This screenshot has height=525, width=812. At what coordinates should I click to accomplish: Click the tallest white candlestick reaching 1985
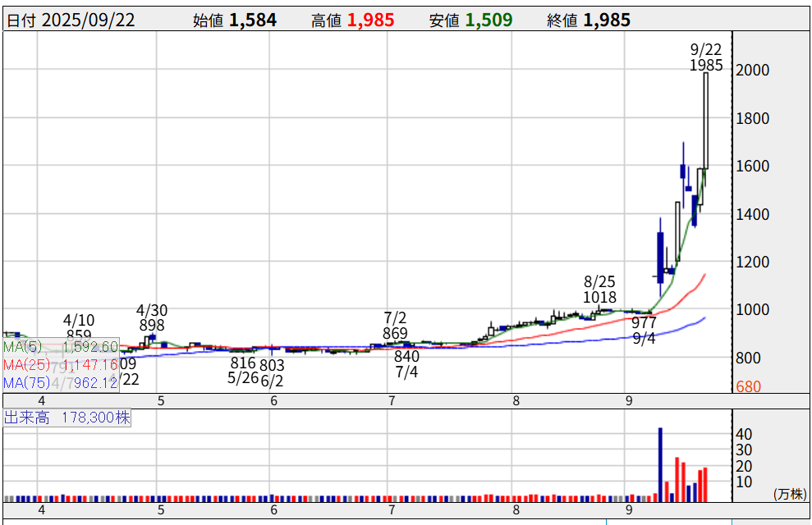click(x=706, y=121)
